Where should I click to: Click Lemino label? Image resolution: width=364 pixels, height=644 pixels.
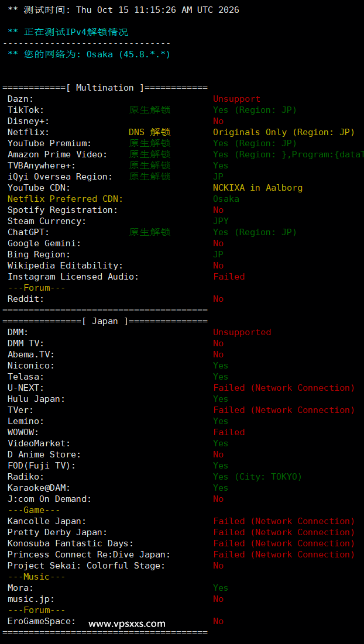[26, 421]
